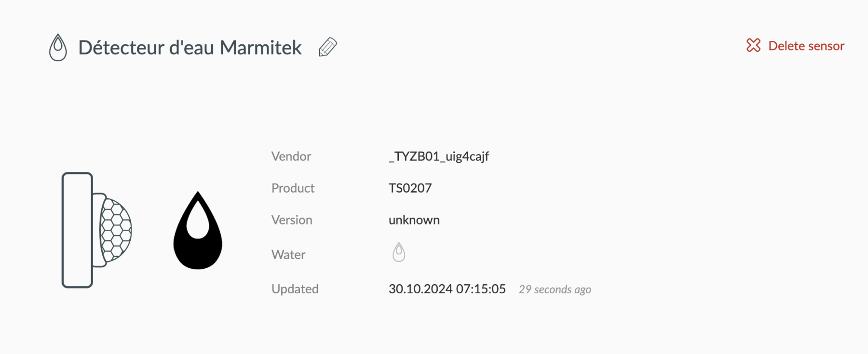Click the large black water drop image
Viewport: 868px width, 354px height.
pyautogui.click(x=198, y=230)
